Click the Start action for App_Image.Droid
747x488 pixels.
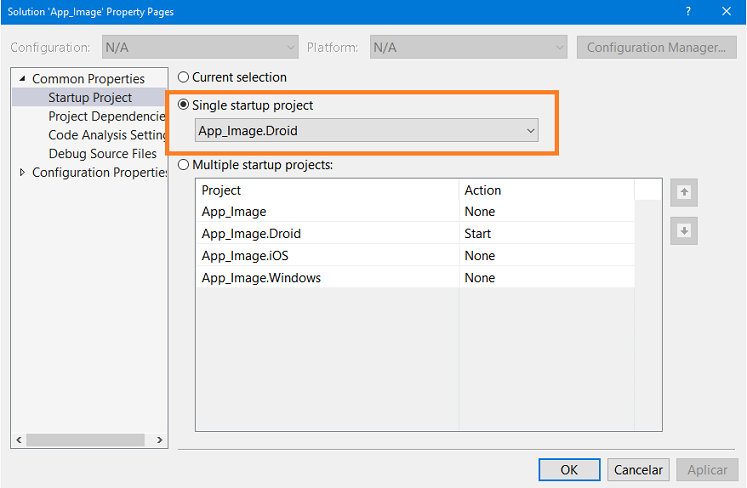pos(477,234)
